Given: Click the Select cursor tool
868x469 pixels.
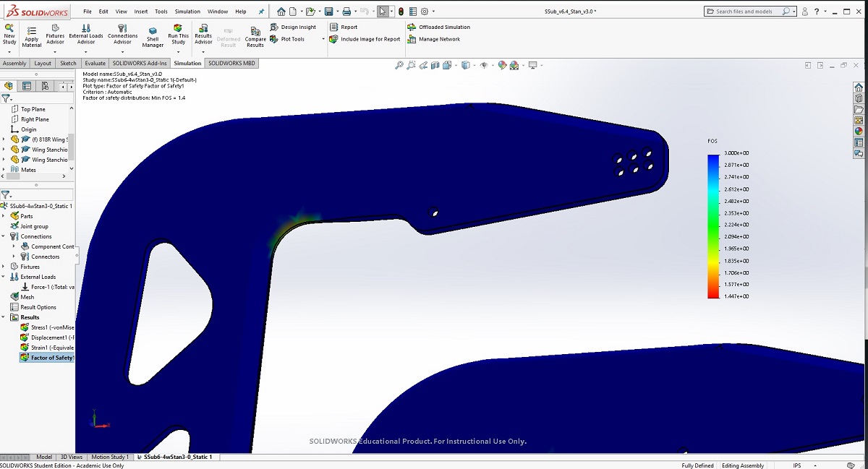Looking at the screenshot, I should (x=383, y=12).
